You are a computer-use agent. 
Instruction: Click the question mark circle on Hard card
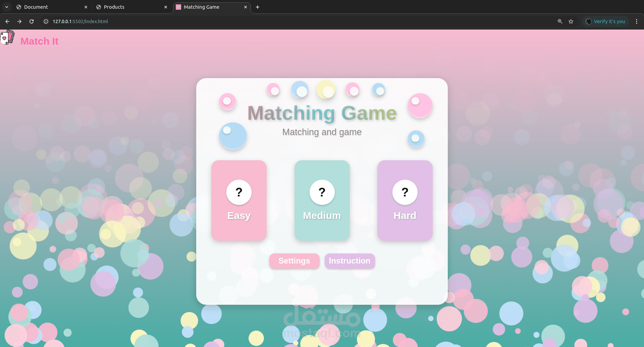tap(405, 192)
